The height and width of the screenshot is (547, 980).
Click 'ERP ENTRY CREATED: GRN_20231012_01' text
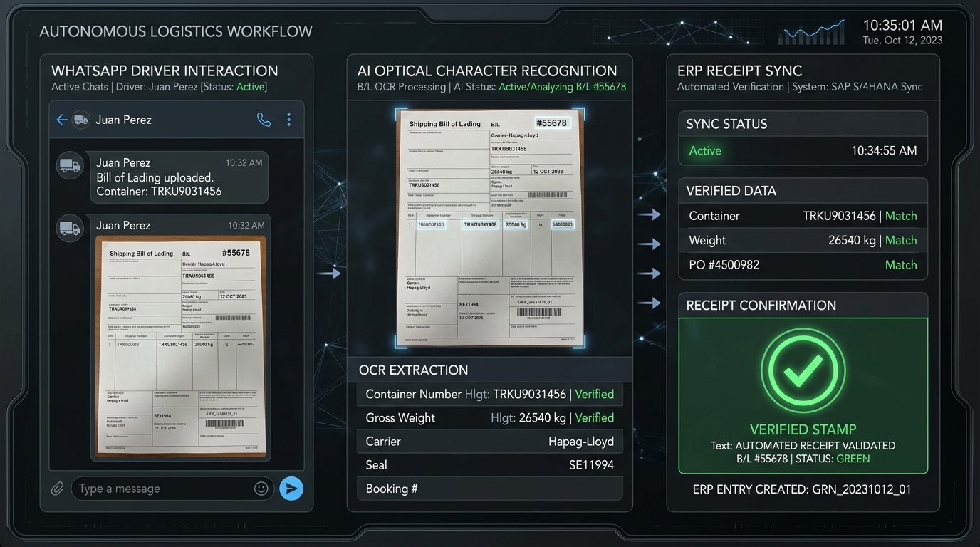802,489
